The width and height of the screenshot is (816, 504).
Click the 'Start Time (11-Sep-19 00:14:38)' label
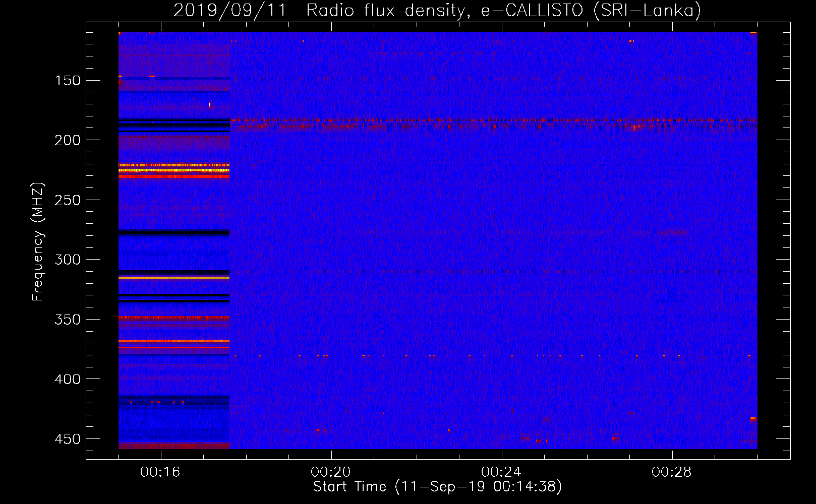[x=437, y=487]
